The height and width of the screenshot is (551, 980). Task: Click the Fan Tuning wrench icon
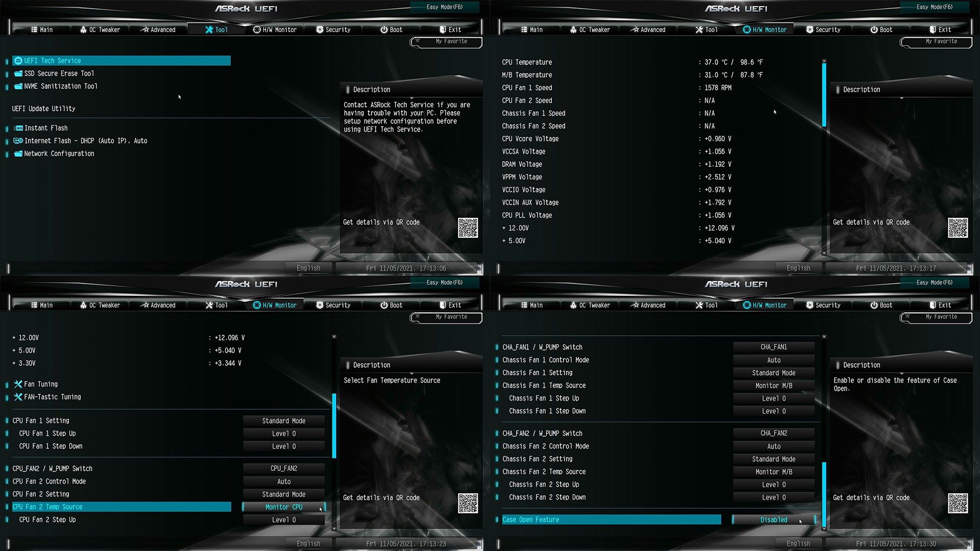click(18, 384)
